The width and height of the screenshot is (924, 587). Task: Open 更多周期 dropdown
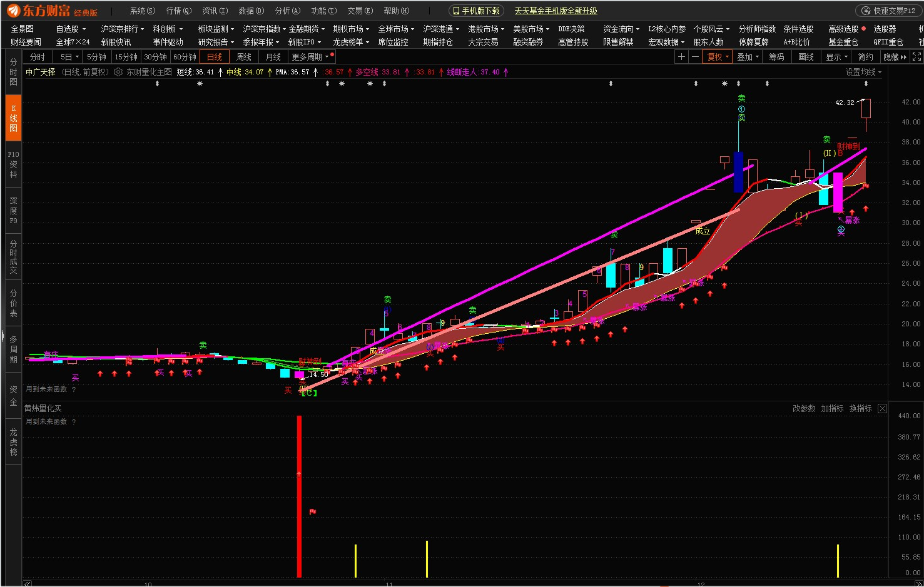(x=310, y=57)
